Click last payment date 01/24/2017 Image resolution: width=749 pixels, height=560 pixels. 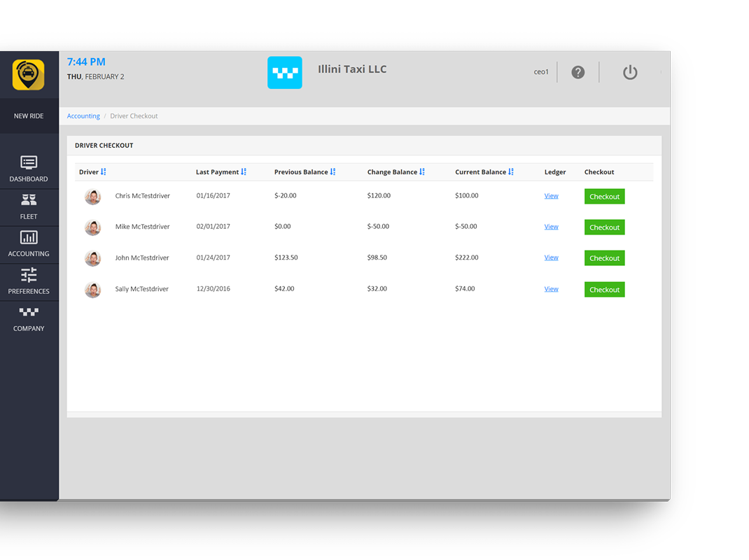(x=213, y=258)
